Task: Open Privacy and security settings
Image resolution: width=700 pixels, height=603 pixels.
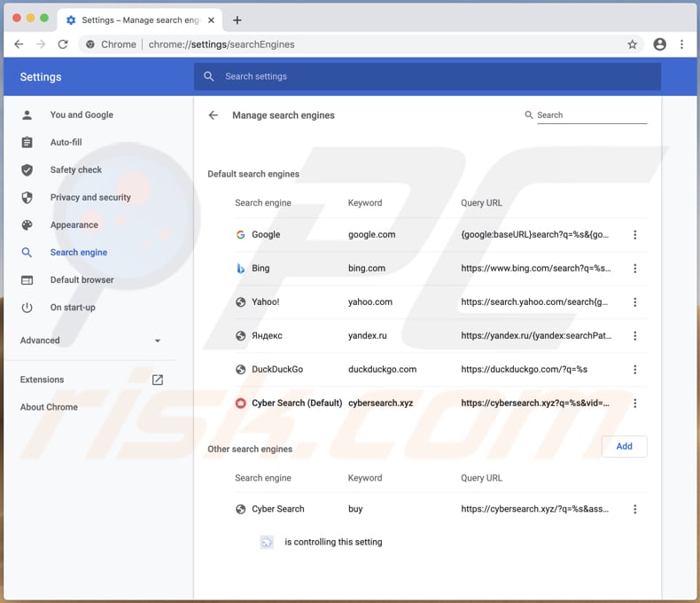Action: click(90, 197)
